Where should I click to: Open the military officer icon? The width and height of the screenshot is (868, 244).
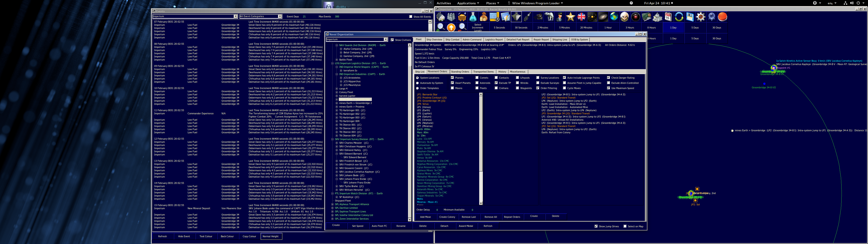click(560, 17)
